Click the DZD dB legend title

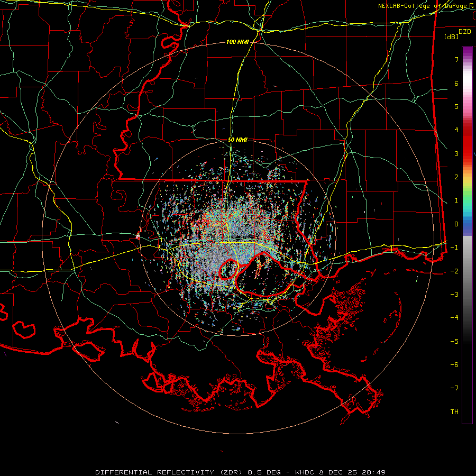pyautogui.click(x=457, y=34)
